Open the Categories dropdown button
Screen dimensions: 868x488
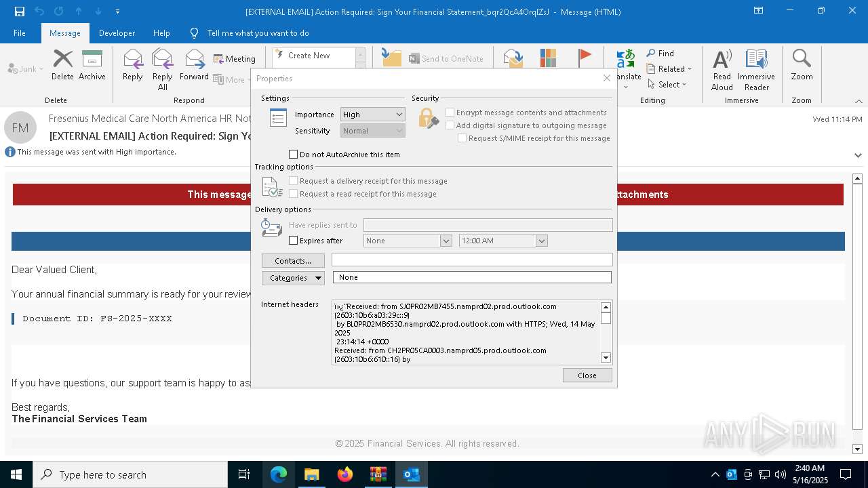click(x=293, y=278)
